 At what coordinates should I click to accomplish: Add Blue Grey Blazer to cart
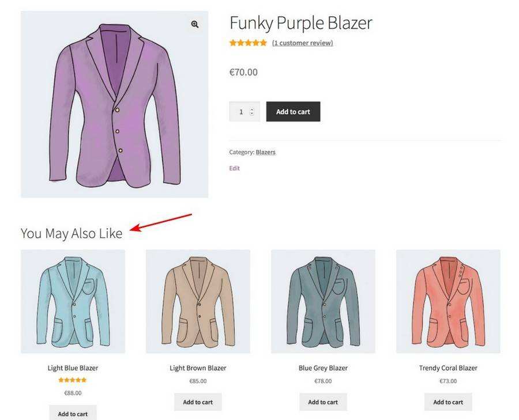pyautogui.click(x=323, y=402)
